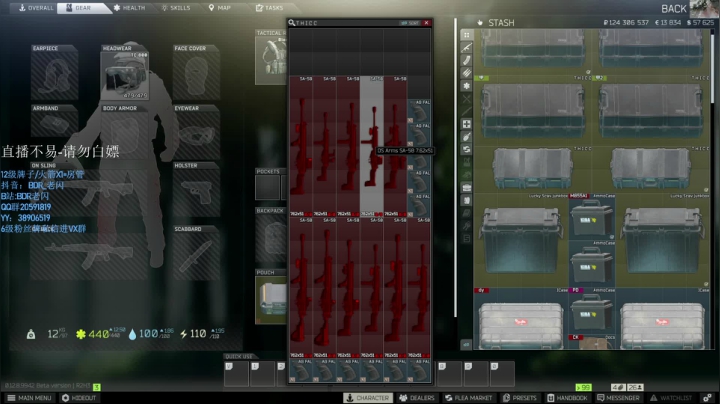Open Presets from bottom bar
This screenshot has width=720, height=404.
click(520, 398)
